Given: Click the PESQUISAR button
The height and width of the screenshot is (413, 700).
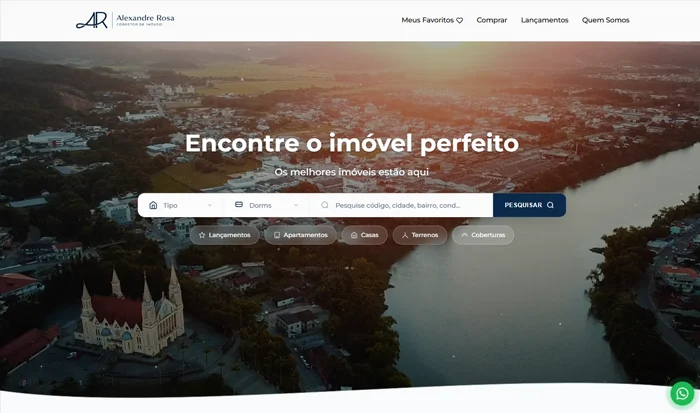Looking at the screenshot, I should [x=529, y=205].
